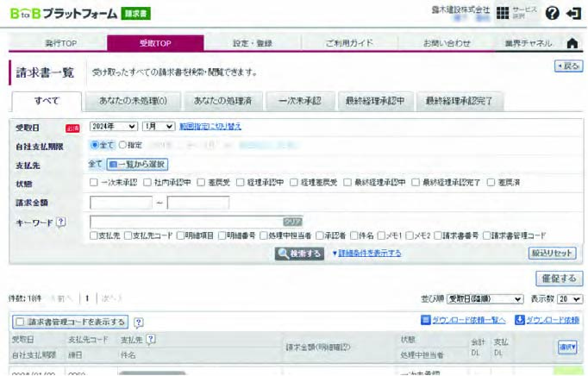Open お問い合わせ tab

[447, 43]
